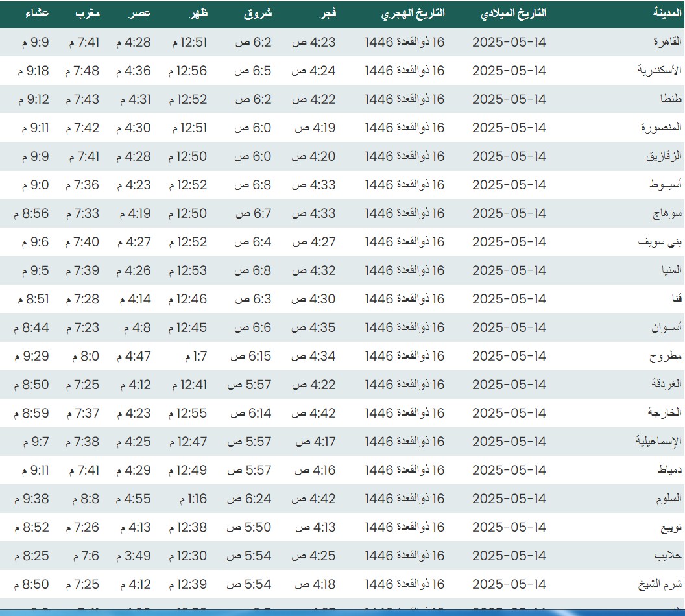Image resolution: width=685 pixels, height=616 pixels.
Task: Click the التاريخ الميلادي column header
Action: 514,14
